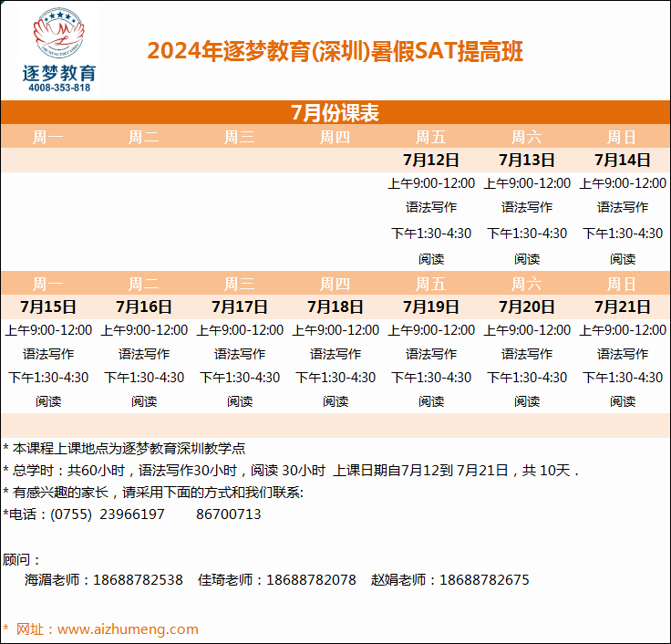Select 周四 header above 7月18日

tap(335, 284)
